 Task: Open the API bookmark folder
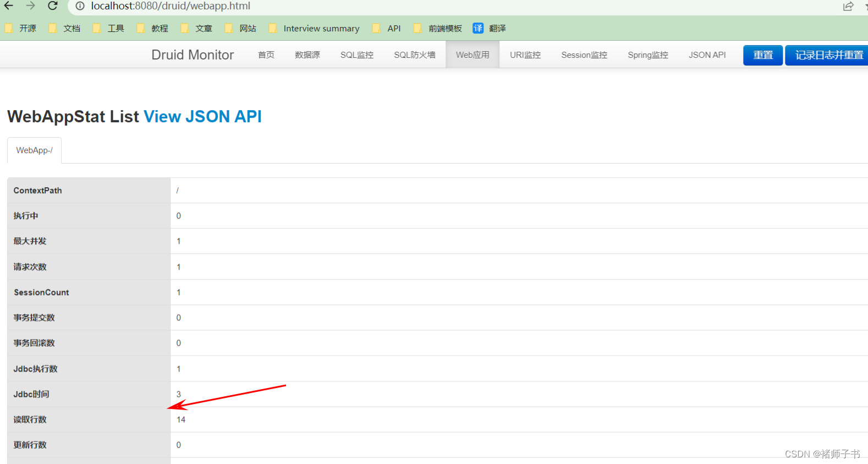click(387, 28)
